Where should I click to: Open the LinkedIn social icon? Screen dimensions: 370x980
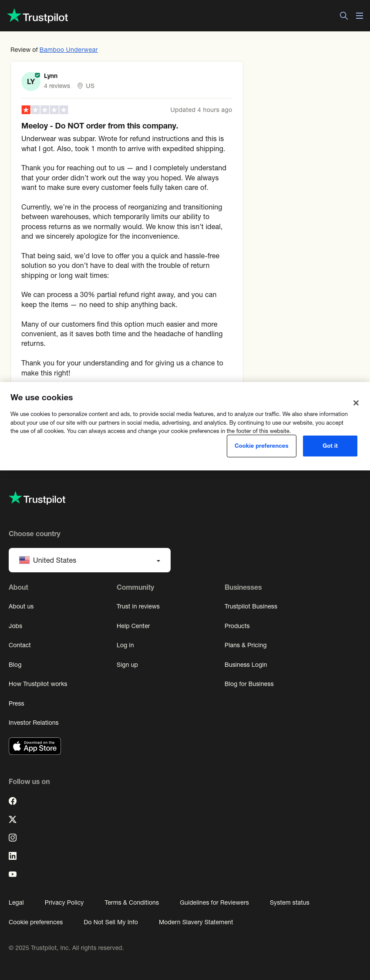point(13,856)
